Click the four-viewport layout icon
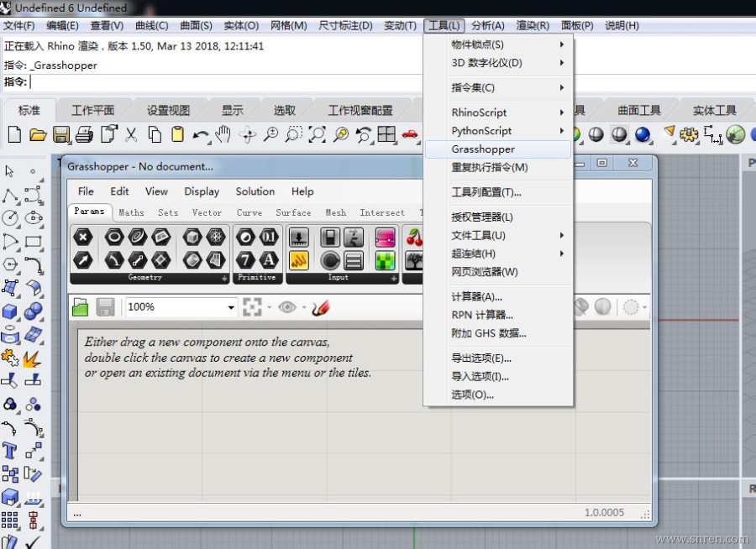Viewport: 756px width, 549px height. (x=386, y=134)
